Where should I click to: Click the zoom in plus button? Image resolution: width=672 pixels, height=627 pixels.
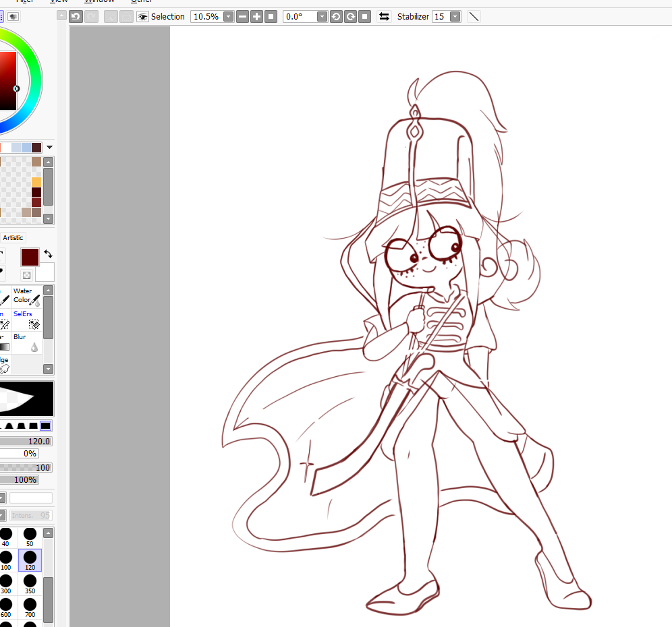[256, 16]
